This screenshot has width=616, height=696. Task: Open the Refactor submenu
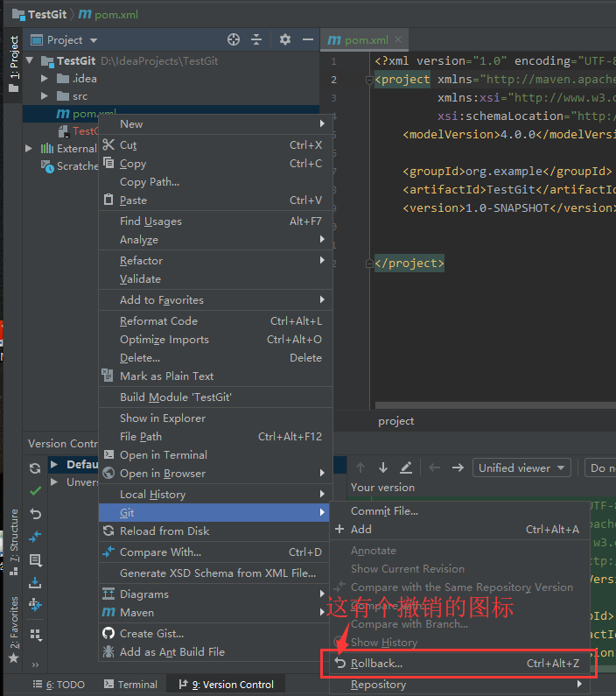[x=215, y=261]
